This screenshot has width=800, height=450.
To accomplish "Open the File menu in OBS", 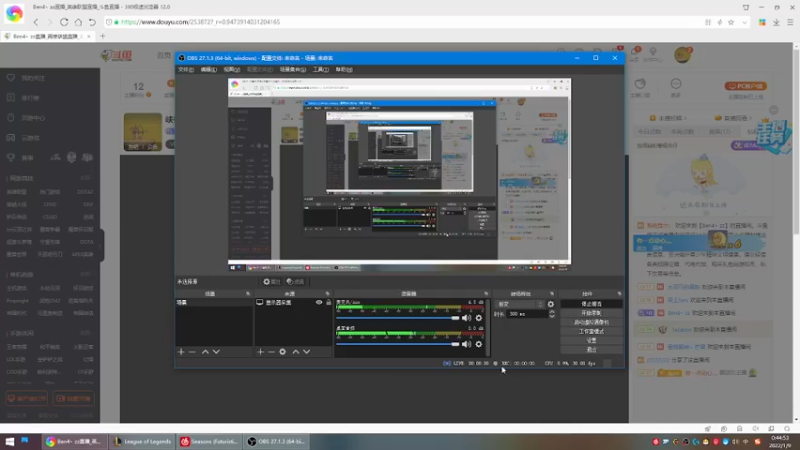I will point(185,70).
